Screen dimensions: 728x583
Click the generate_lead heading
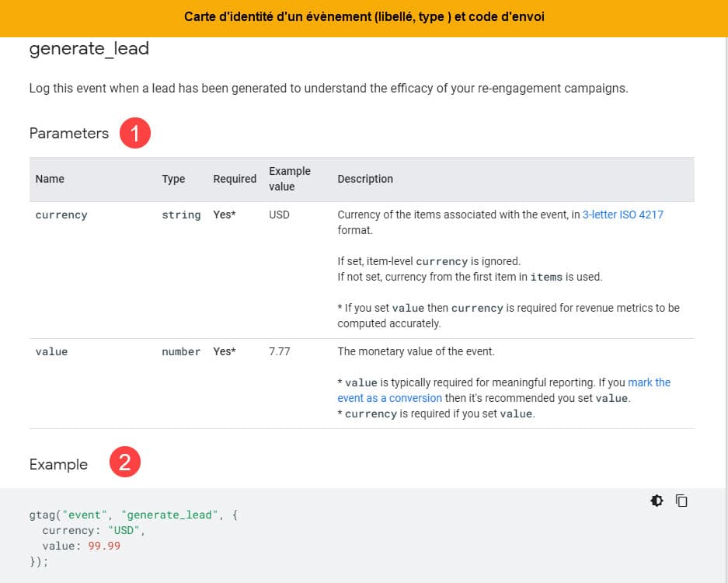point(89,49)
